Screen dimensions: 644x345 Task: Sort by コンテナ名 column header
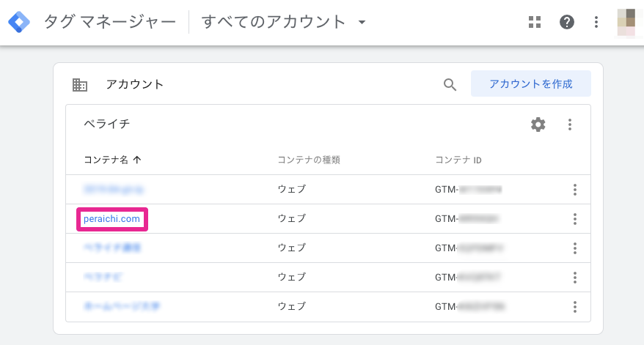(x=112, y=160)
